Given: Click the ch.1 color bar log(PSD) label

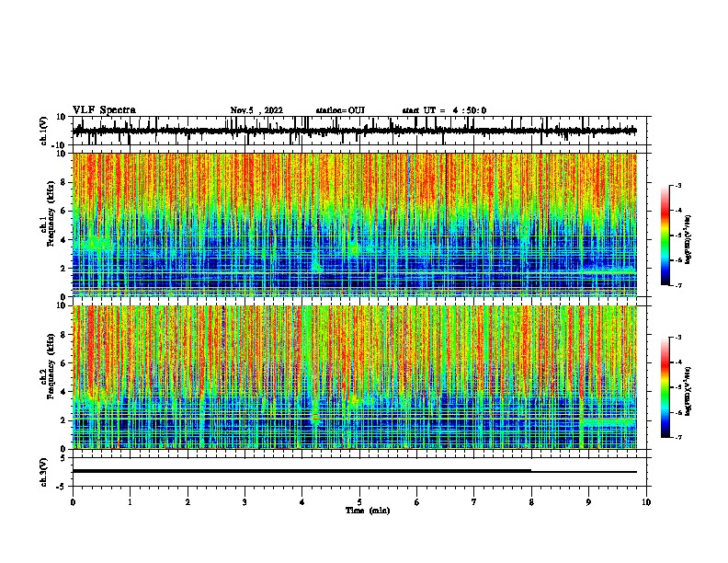Looking at the screenshot, I should [x=688, y=240].
